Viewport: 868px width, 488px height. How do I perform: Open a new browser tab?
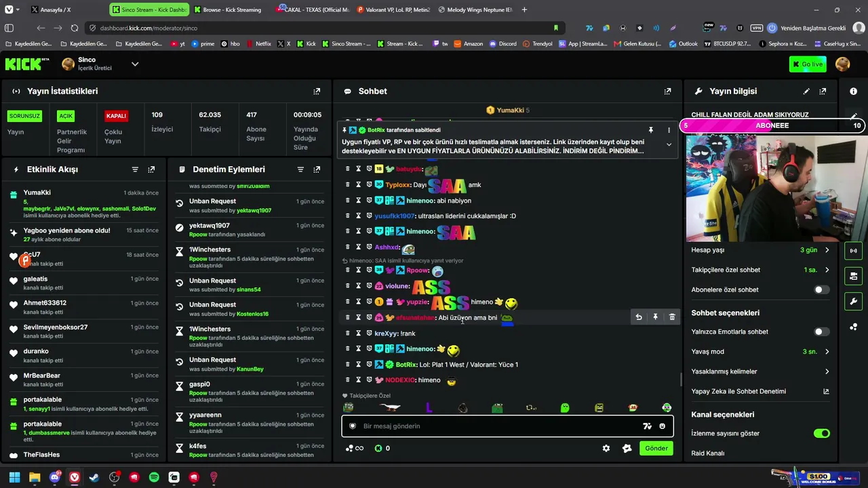(x=524, y=9)
